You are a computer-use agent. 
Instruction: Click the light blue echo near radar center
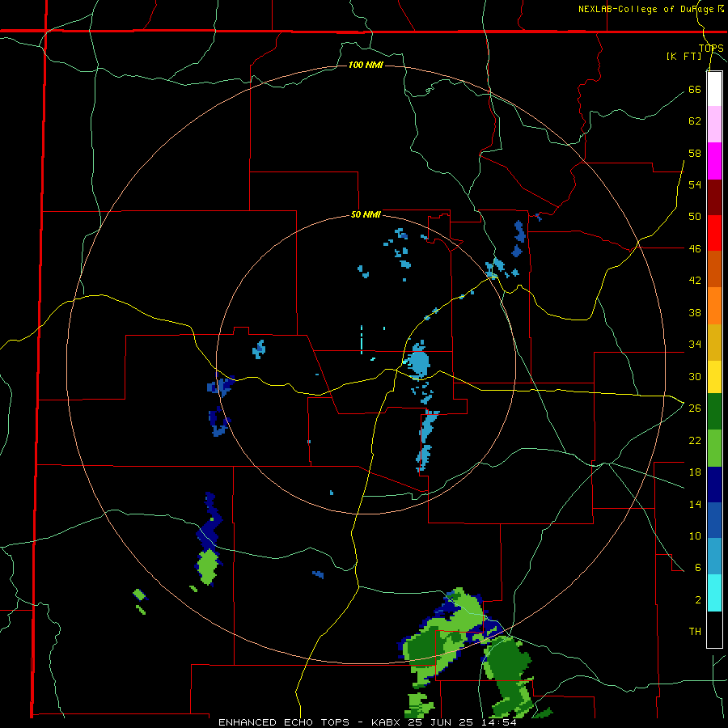(418, 360)
